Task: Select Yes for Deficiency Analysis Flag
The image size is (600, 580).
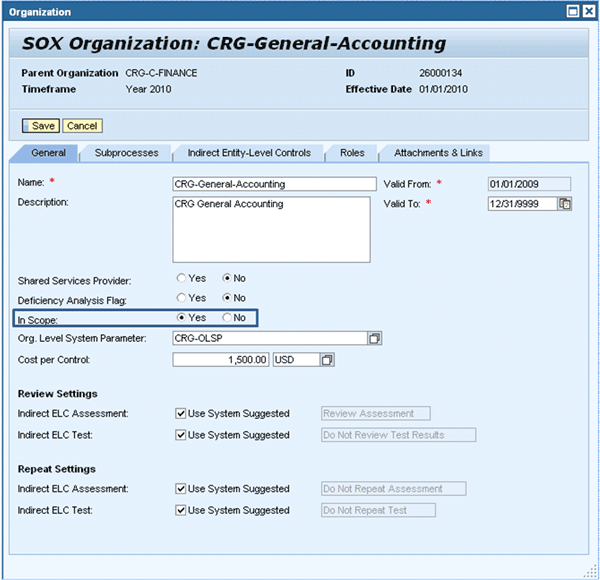Action: point(182,298)
